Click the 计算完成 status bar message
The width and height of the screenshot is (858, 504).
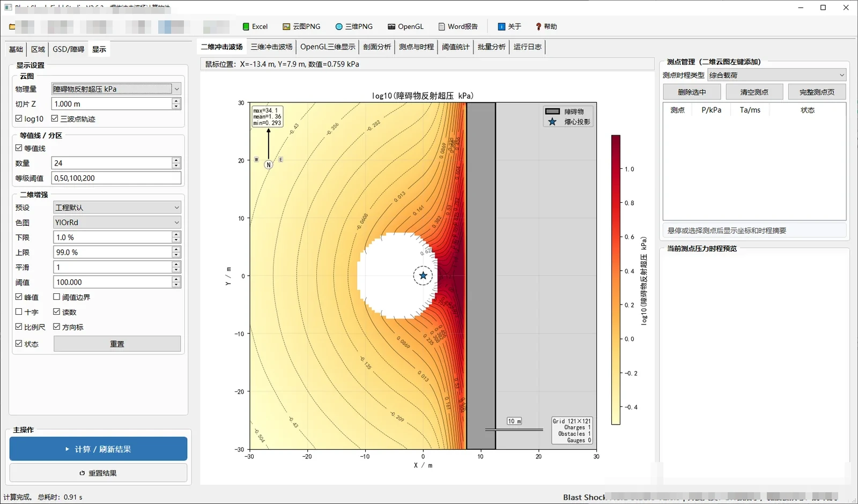43,497
